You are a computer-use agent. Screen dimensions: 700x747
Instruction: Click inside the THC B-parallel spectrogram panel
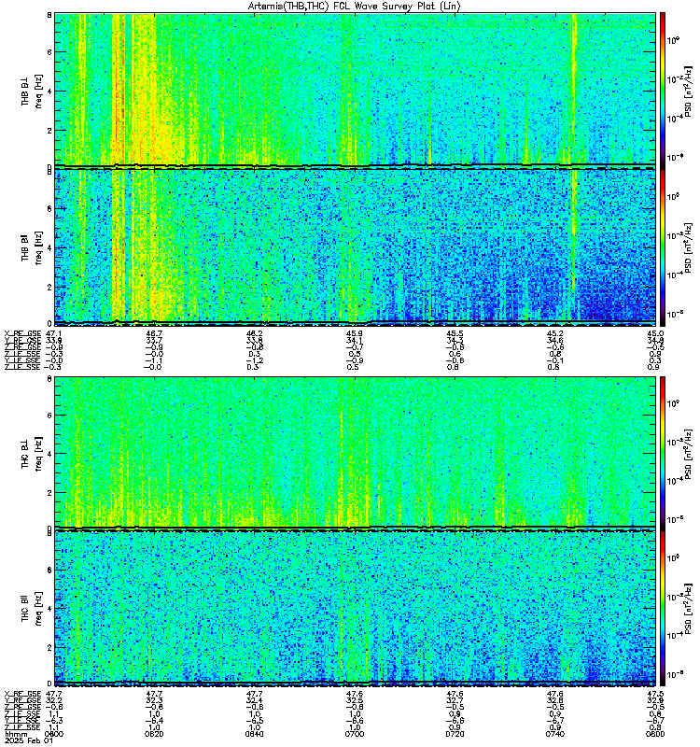(x=355, y=607)
